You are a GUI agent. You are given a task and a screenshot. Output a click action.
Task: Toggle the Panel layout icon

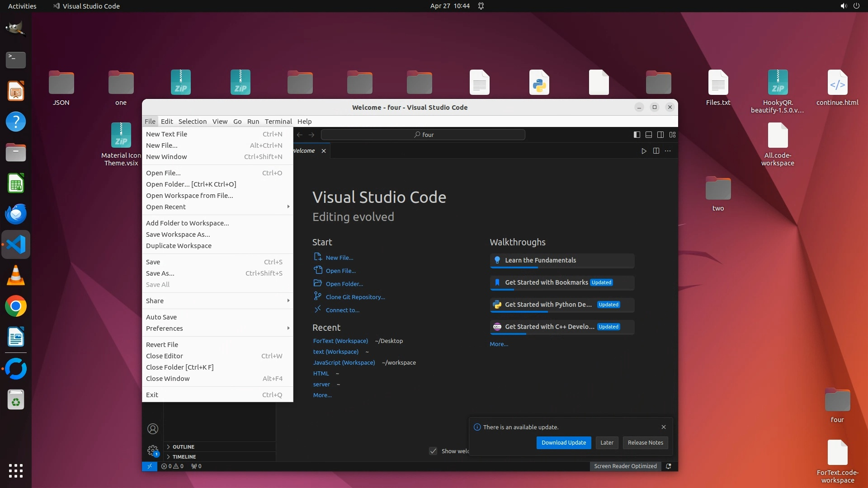point(648,135)
